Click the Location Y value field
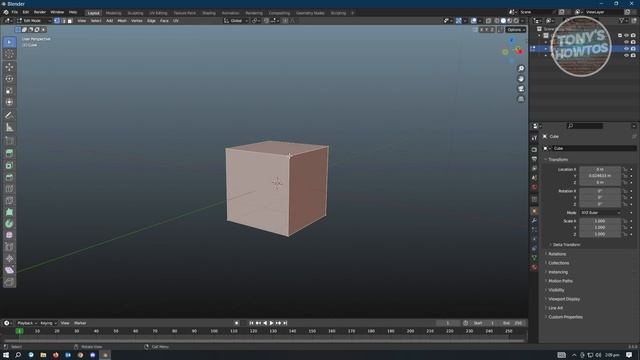The image size is (640, 360). 600,176
